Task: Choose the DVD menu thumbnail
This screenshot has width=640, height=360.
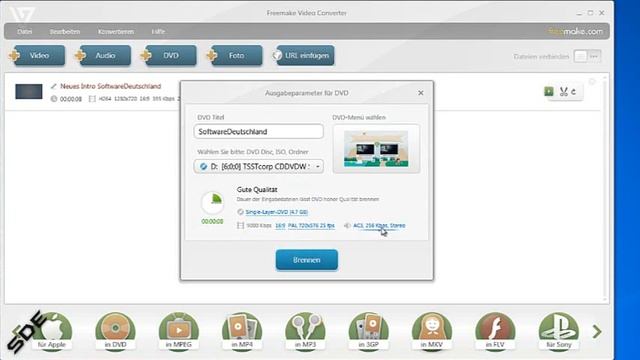Action: pos(376,149)
